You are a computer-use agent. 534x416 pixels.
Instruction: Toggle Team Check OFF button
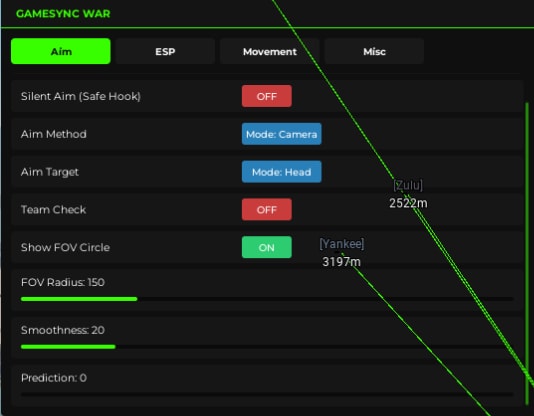pos(267,210)
